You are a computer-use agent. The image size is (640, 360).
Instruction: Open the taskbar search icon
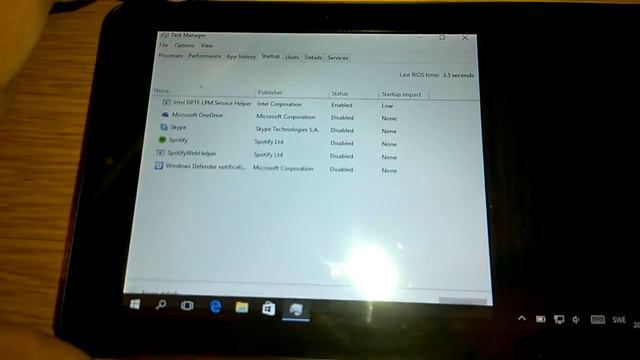coord(161,305)
